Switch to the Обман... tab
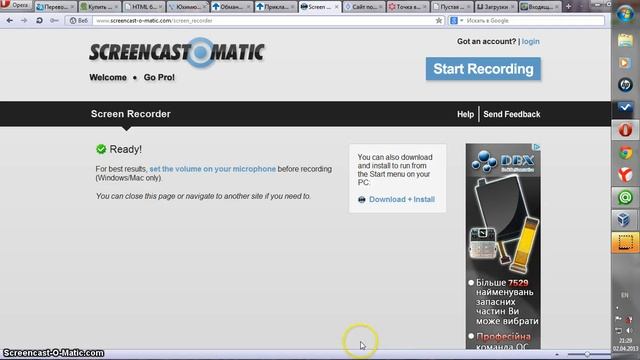The width and height of the screenshot is (640, 360). 231,7
